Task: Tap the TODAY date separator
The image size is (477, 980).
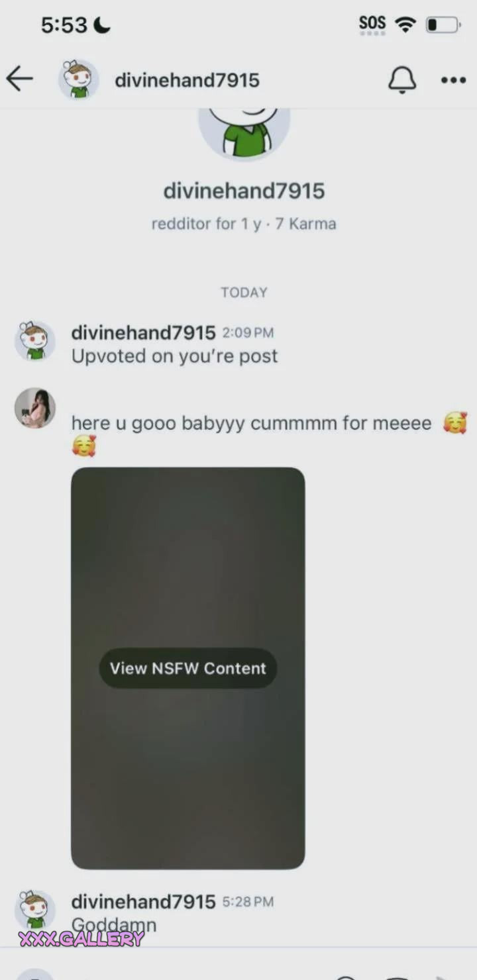Action: tap(244, 293)
